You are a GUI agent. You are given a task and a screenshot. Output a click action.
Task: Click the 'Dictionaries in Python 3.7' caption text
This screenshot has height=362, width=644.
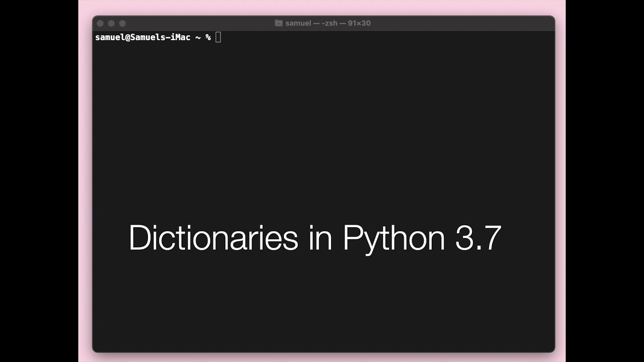click(315, 238)
